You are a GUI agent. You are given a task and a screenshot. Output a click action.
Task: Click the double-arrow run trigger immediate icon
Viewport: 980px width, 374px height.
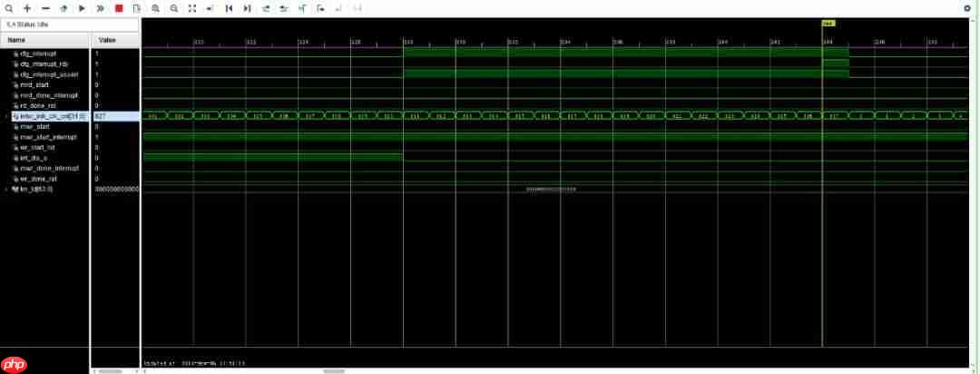[x=101, y=9]
